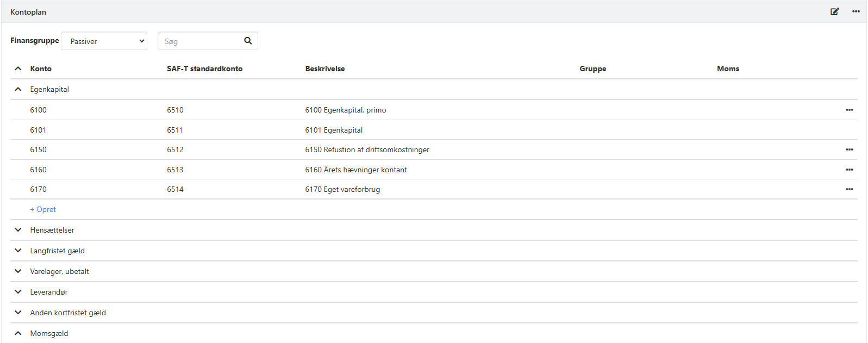The height and width of the screenshot is (343, 868).
Task: Click the search magnifier icon
Action: tap(248, 41)
